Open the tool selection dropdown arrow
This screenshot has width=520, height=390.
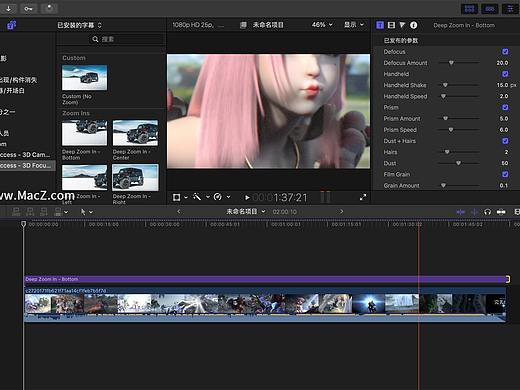coord(91,212)
